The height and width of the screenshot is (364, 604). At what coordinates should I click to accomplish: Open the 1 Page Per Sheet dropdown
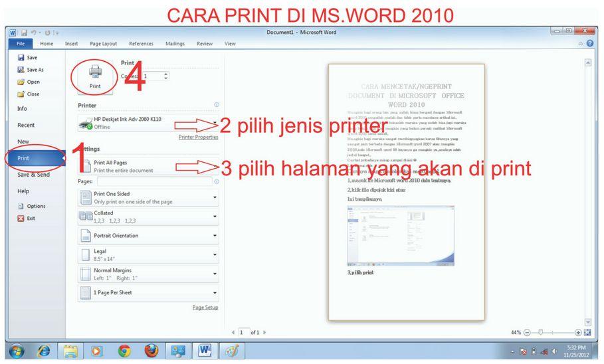pyautogui.click(x=148, y=293)
